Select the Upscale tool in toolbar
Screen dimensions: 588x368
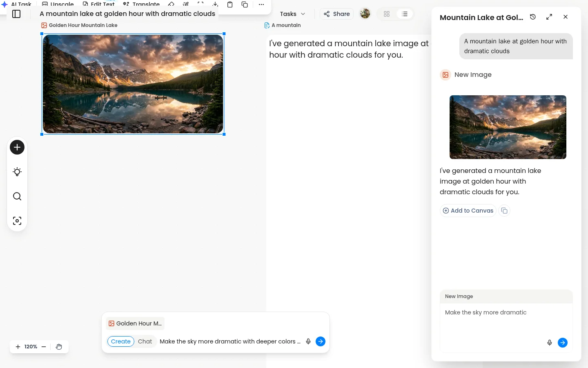click(58, 4)
